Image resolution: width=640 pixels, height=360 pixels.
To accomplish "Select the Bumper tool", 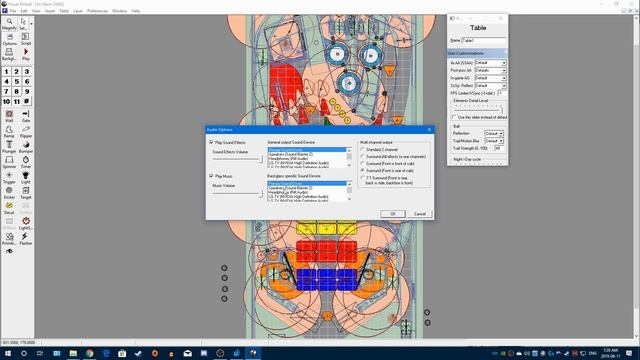I will (25, 147).
